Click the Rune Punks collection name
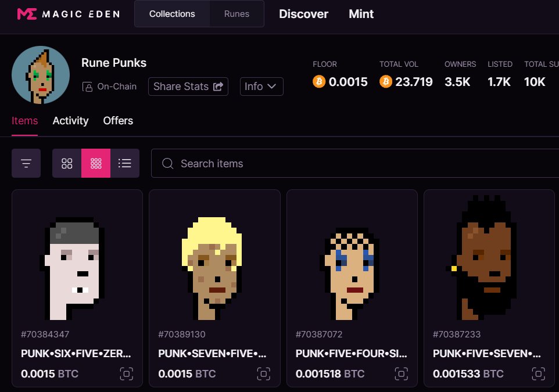559x392 pixels. tap(114, 63)
